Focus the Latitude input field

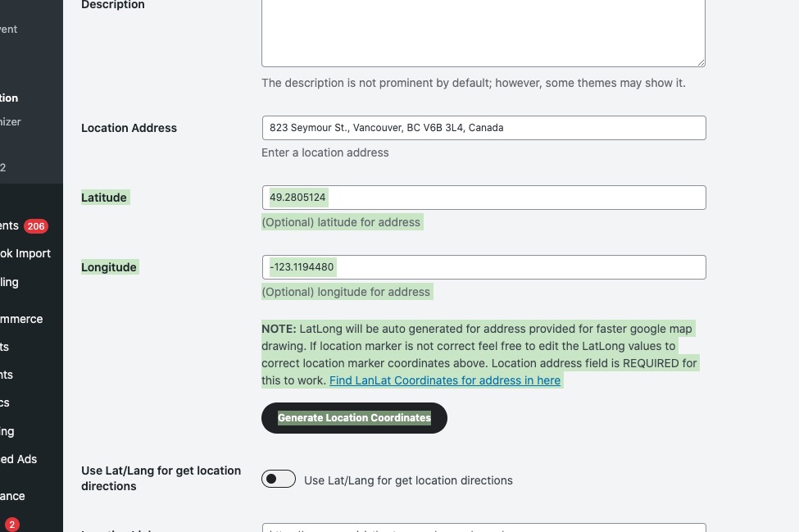pyautogui.click(x=483, y=198)
